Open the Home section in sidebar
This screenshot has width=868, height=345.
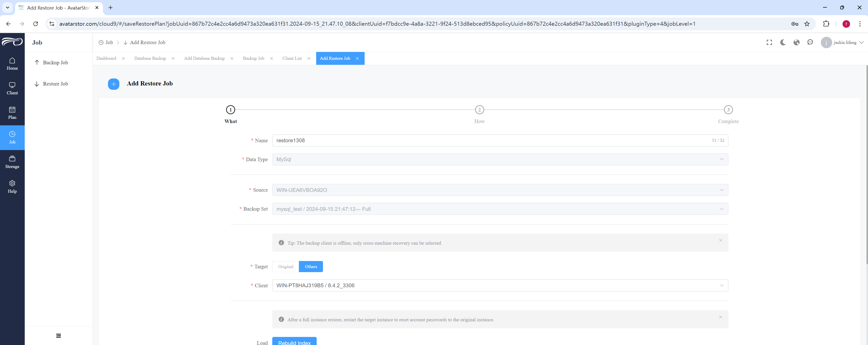point(12,64)
